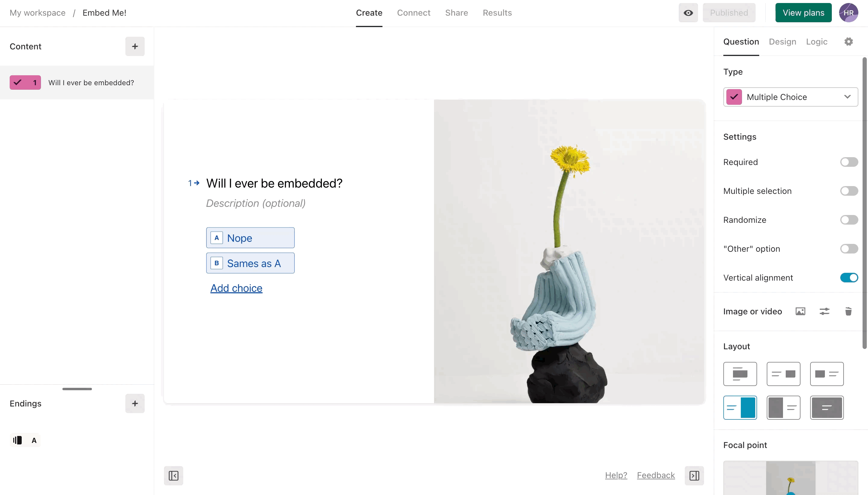Click the Connect menu item
The width and height of the screenshot is (868, 495).
[414, 13]
